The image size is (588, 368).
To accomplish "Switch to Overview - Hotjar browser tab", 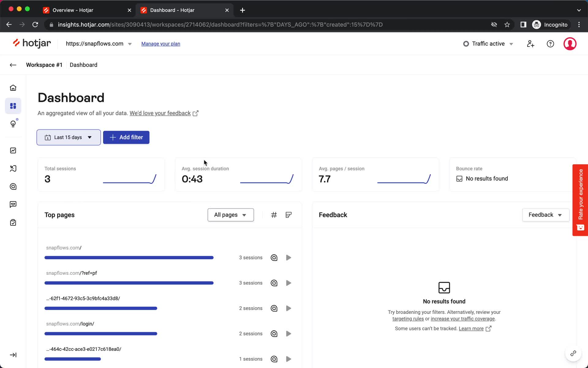I will (x=87, y=10).
